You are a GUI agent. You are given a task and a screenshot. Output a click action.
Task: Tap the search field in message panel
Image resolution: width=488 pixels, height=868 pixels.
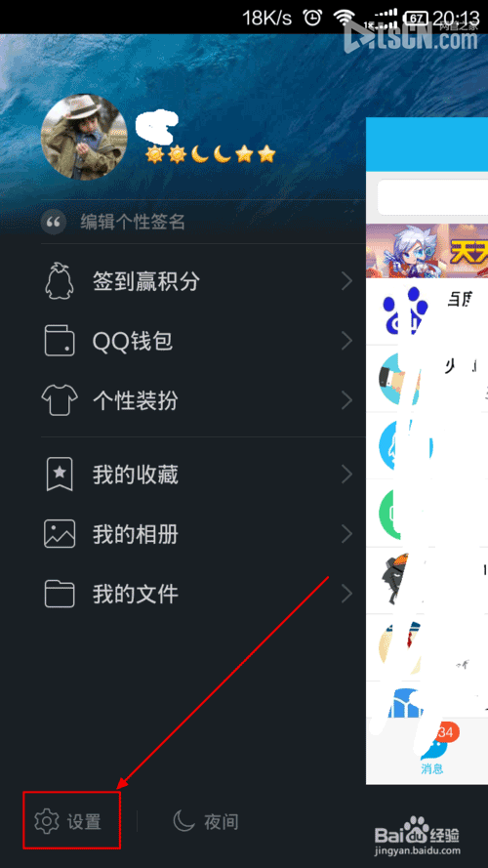coord(432,196)
